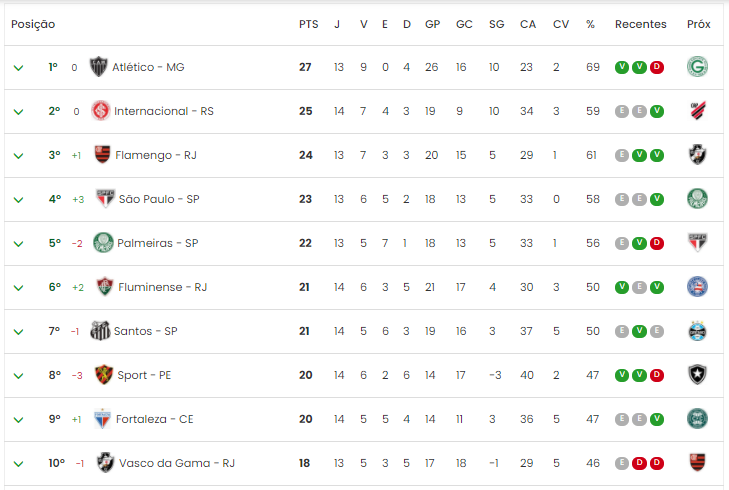Expand the Santos - SP row chevron
This screenshot has width=729, height=490.
point(19,331)
